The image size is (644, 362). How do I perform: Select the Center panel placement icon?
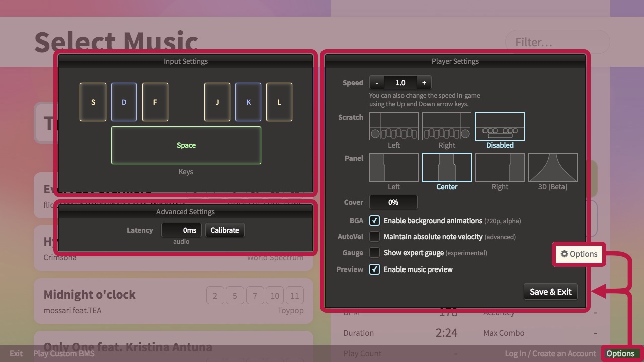tap(447, 167)
